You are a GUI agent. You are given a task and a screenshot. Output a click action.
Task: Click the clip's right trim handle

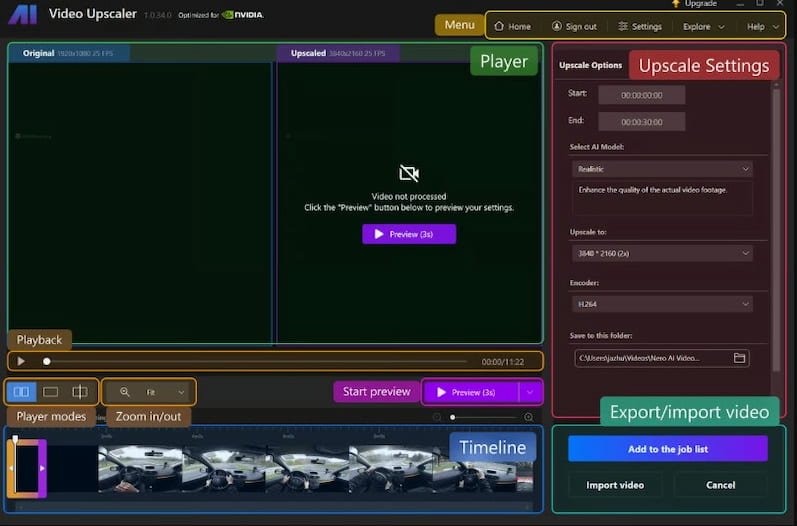tap(42, 468)
